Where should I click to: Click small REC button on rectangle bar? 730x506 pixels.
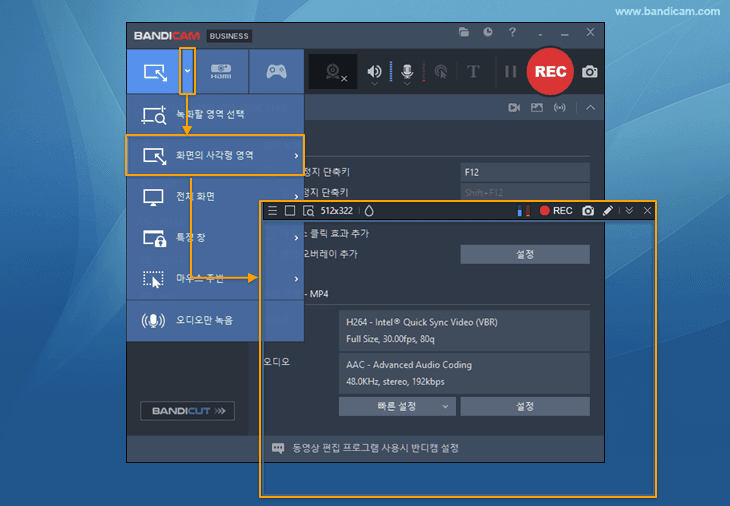[556, 211]
